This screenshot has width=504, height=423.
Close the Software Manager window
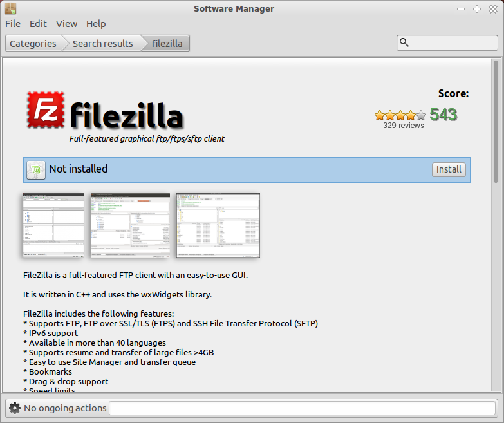pos(493,9)
